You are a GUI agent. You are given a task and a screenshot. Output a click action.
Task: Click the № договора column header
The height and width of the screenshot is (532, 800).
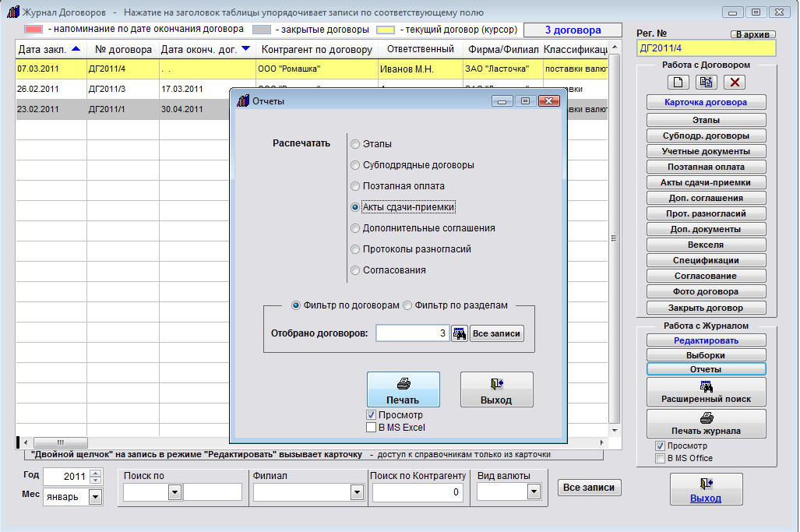pyautogui.click(x=123, y=50)
